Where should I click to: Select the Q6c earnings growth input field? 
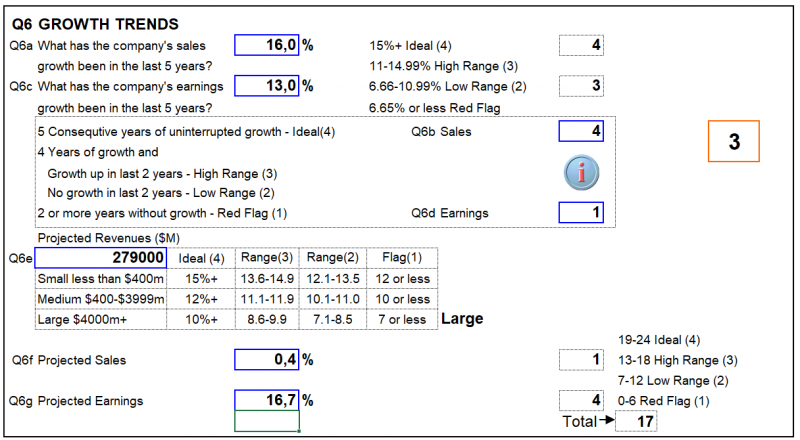(267, 86)
